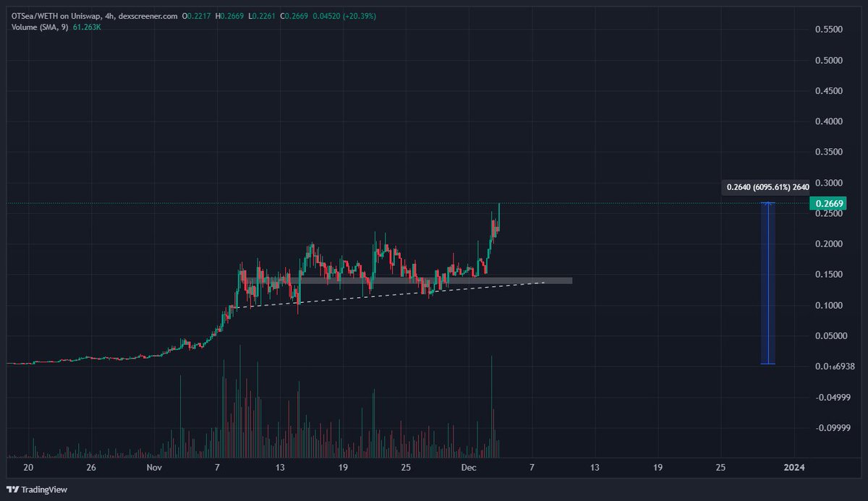
Task: Click the Nov label on time axis
Action: coord(154,468)
